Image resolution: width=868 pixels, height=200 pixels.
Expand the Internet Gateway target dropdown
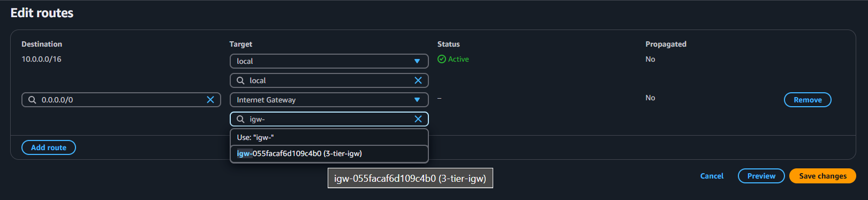pyautogui.click(x=329, y=100)
